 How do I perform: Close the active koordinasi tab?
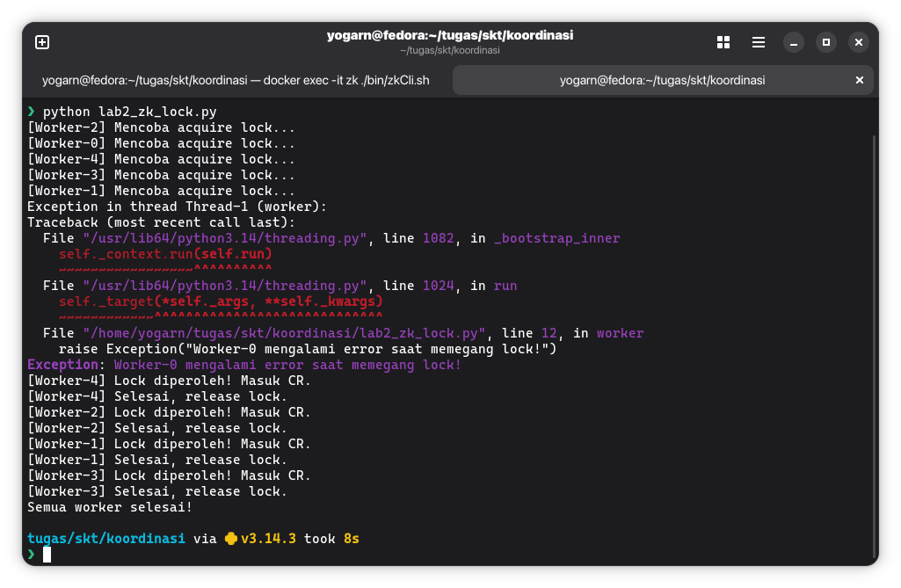[860, 80]
